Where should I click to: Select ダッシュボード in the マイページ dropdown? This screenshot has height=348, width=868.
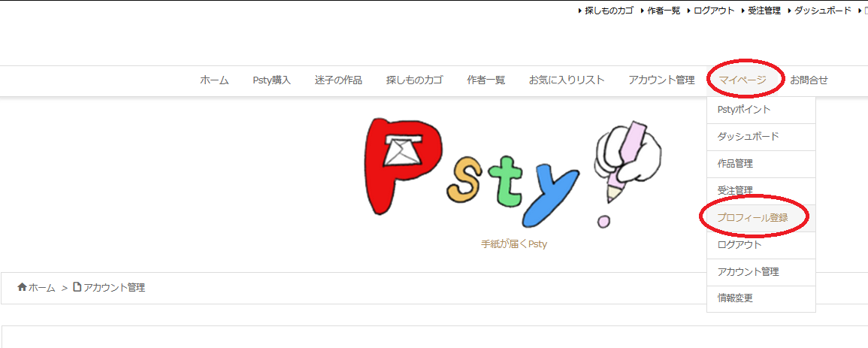click(761, 137)
